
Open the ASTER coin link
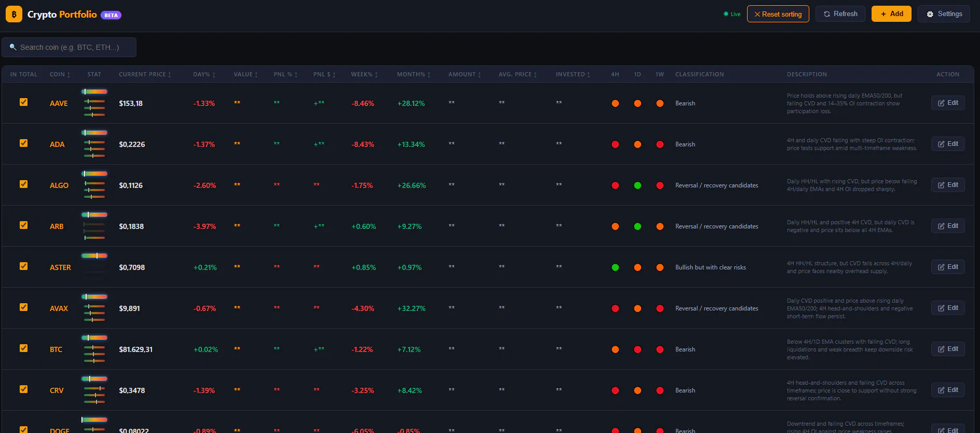[x=60, y=267]
